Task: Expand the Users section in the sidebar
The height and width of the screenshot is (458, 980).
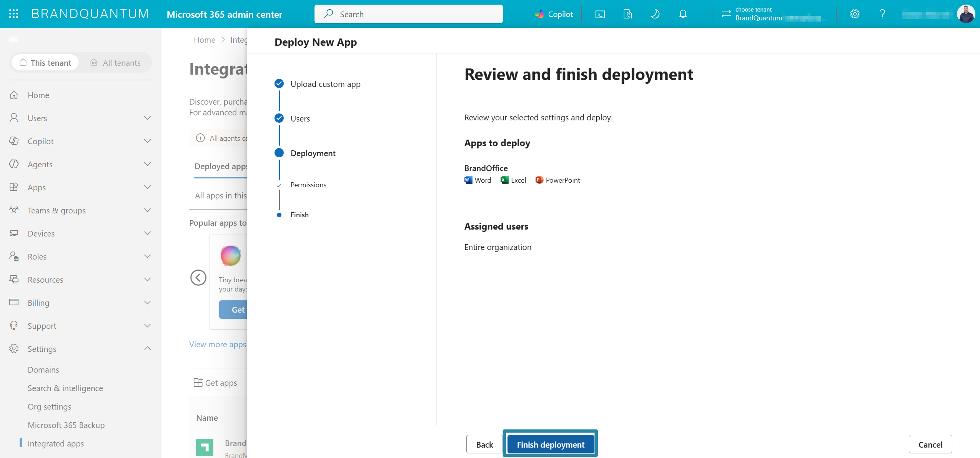Action: pos(147,118)
